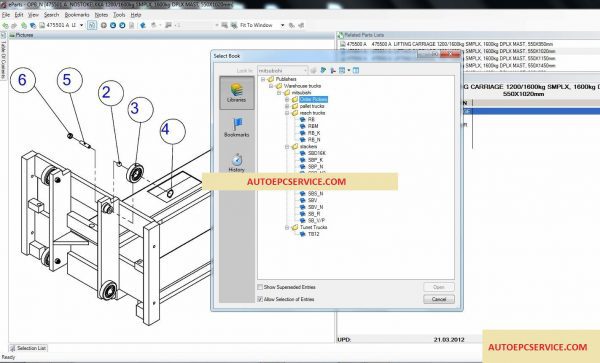This screenshot has height=363, width=600.
Task: Click the gray forward arrow in main toolbar
Action: point(14,25)
